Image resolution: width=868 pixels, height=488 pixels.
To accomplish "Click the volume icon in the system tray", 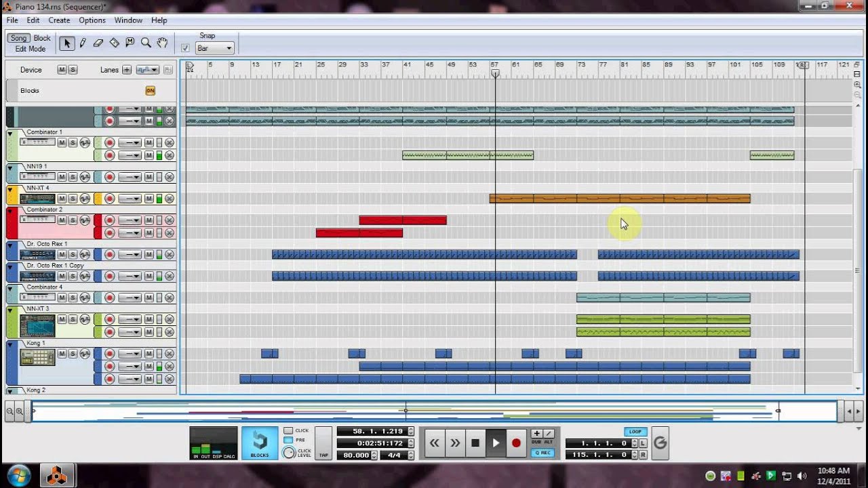I will [802, 476].
